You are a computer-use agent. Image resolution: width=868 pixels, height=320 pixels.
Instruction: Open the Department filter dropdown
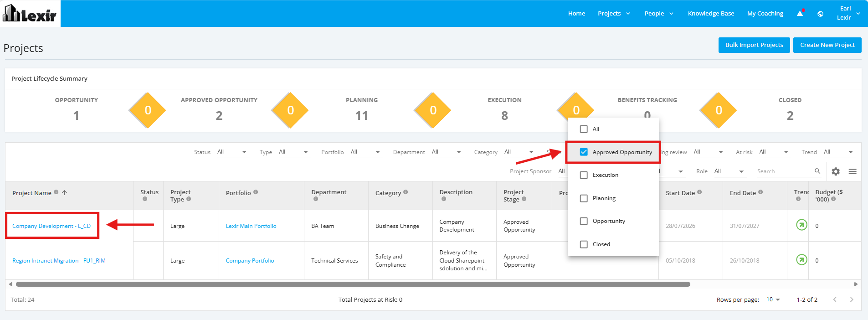tap(447, 152)
